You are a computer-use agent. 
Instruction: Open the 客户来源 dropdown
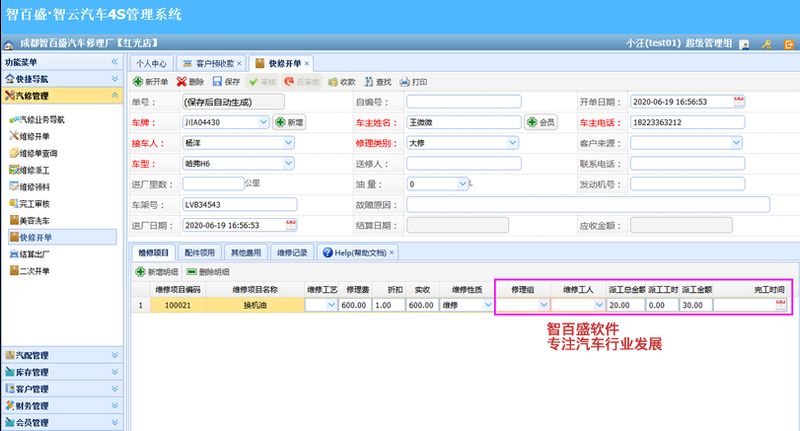736,143
